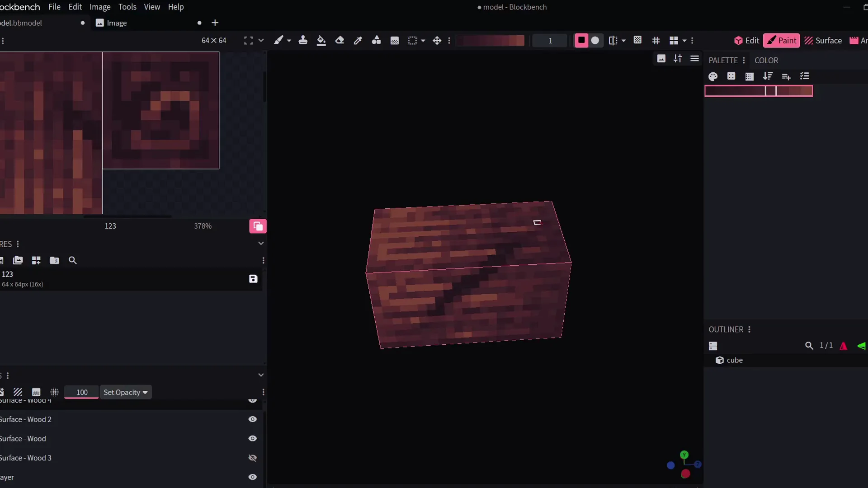The height and width of the screenshot is (488, 868).
Task: Click the create texture group icon
Action: (x=36, y=260)
